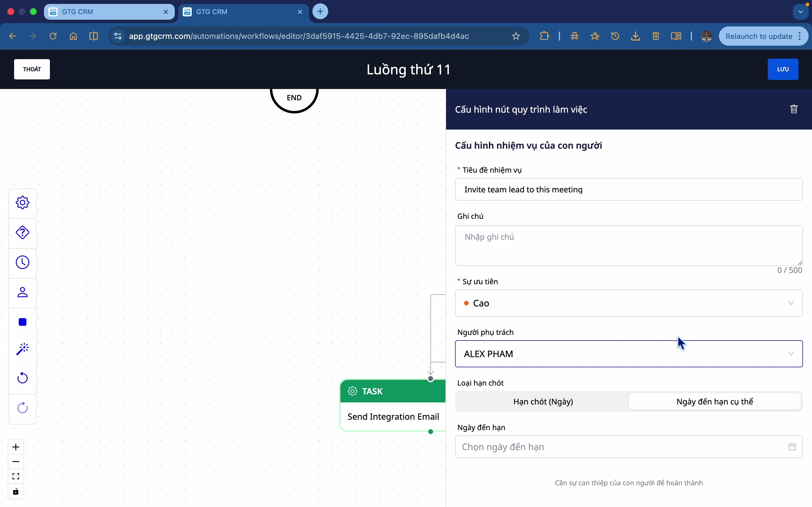The height and width of the screenshot is (507, 812).
Task: Click the redo clockwise arrow icon
Action: point(23,408)
